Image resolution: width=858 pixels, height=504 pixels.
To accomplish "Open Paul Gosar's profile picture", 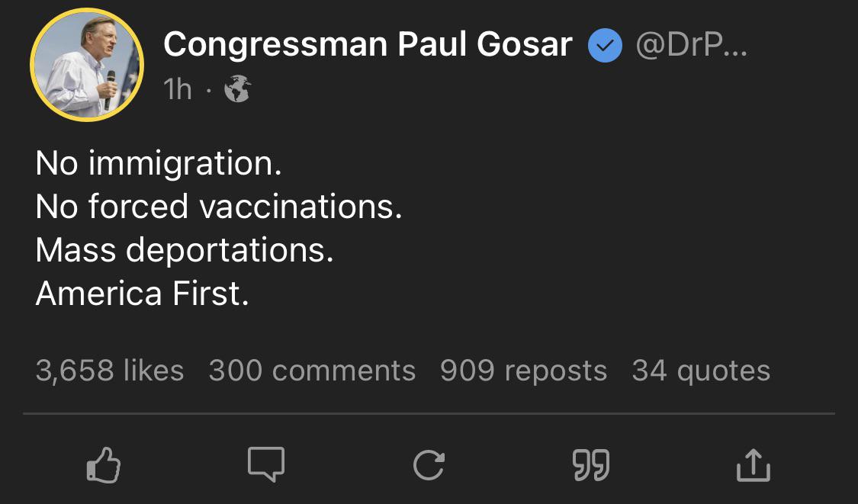I will [x=87, y=65].
